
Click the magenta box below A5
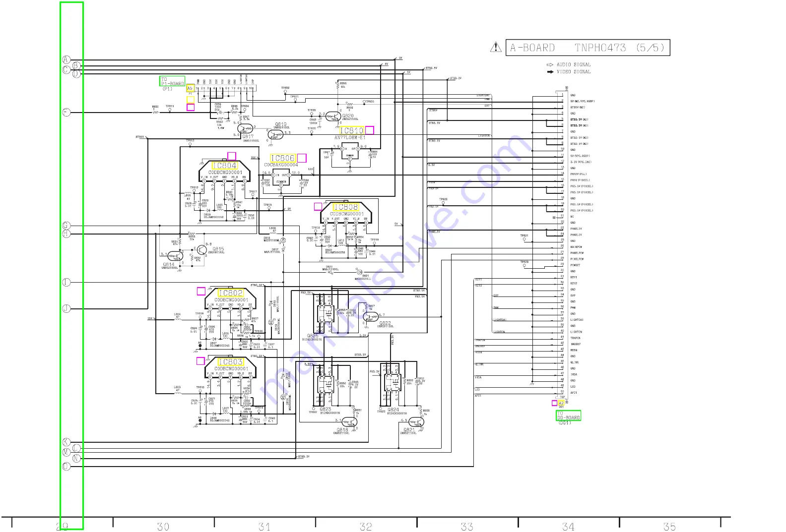coord(191,107)
